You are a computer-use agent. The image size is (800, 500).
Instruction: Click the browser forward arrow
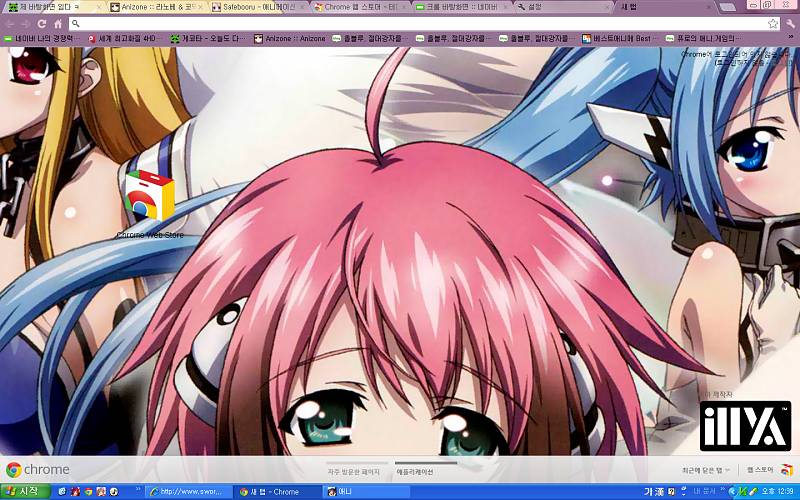(x=27, y=23)
